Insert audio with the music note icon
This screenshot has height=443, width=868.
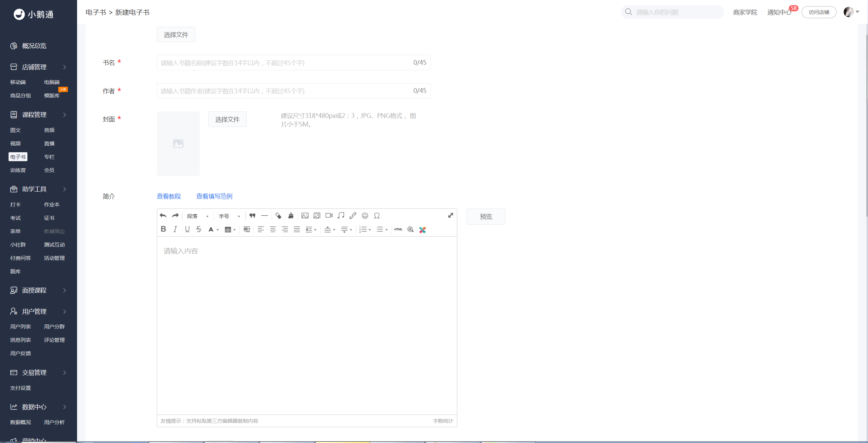pyautogui.click(x=341, y=216)
